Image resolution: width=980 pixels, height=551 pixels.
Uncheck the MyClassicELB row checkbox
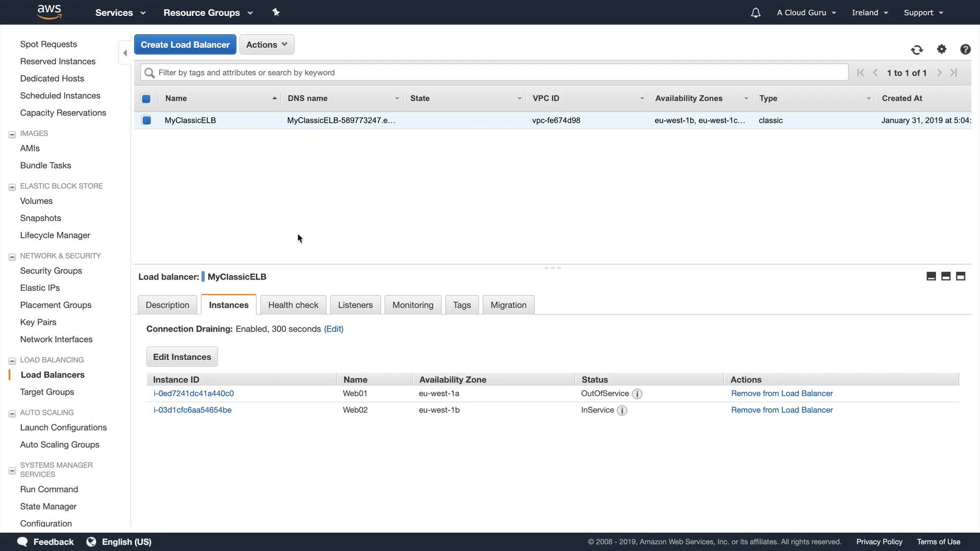[x=146, y=120]
